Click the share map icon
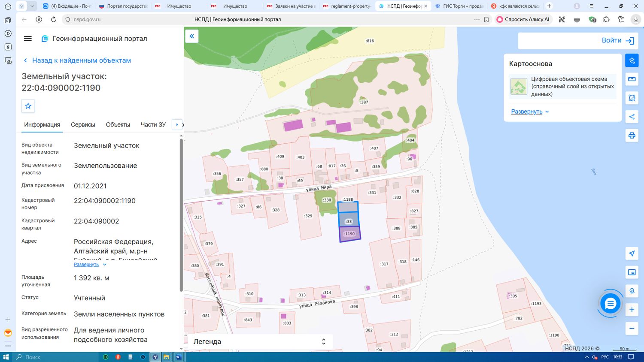The height and width of the screenshot is (362, 644). click(x=632, y=117)
